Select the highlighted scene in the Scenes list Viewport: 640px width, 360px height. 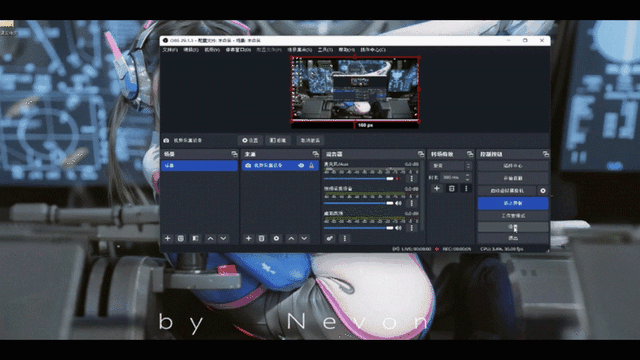click(x=199, y=165)
